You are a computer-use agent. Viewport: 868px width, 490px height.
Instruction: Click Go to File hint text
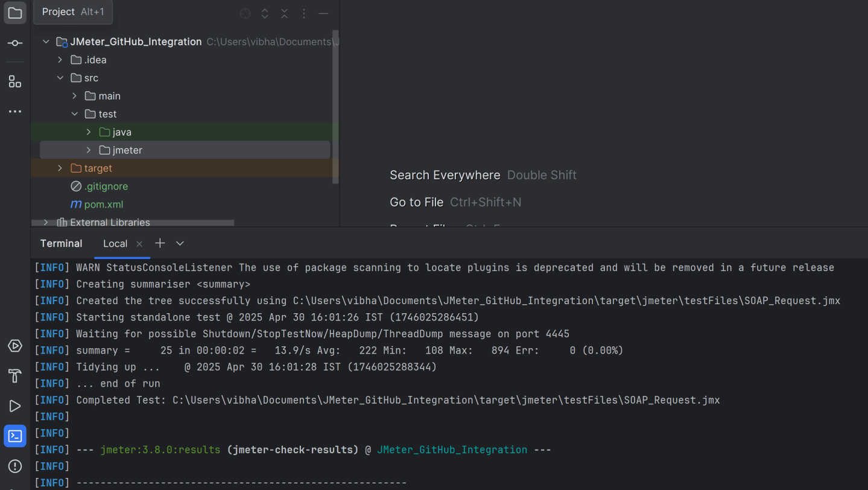click(x=416, y=202)
